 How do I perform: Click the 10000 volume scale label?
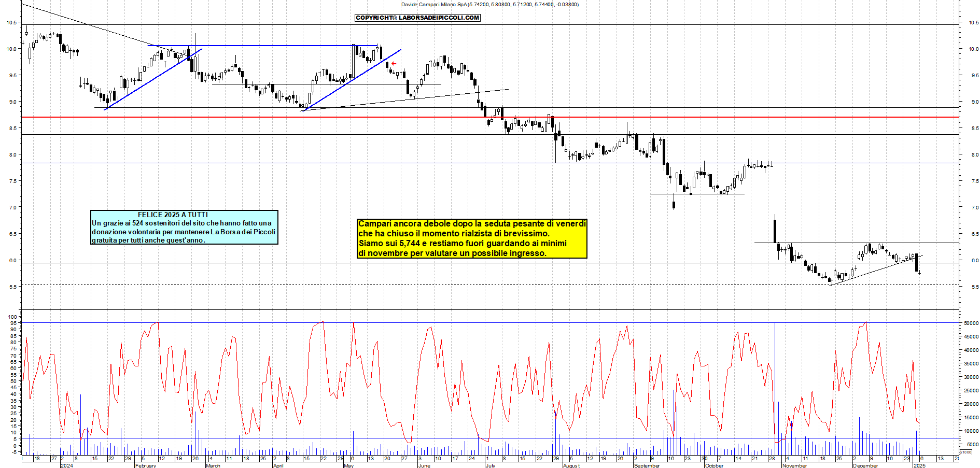971,431
